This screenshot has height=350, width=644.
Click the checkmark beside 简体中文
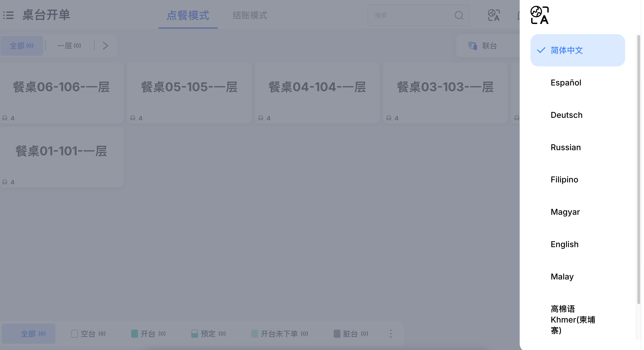pyautogui.click(x=541, y=50)
